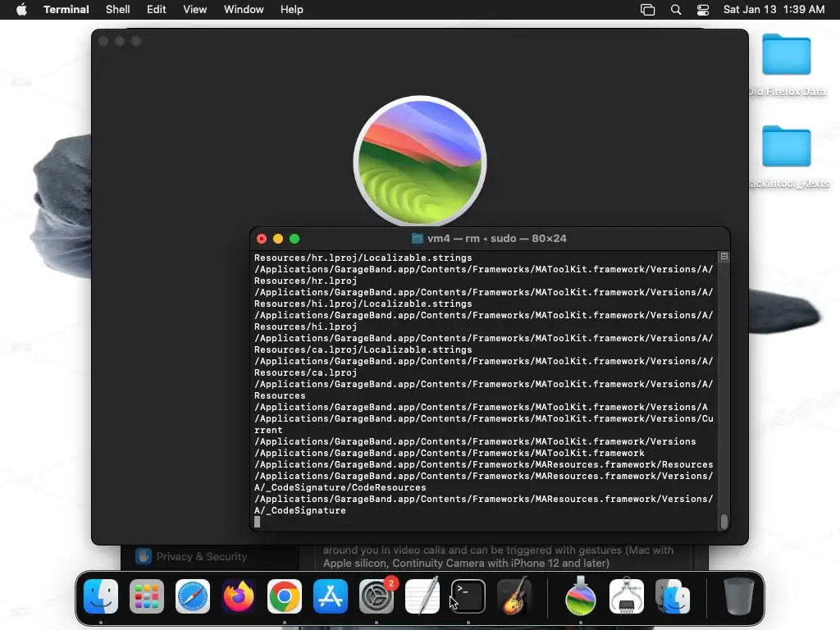This screenshot has height=630, width=840.
Task: Open Spotlight search in menu bar
Action: click(676, 10)
